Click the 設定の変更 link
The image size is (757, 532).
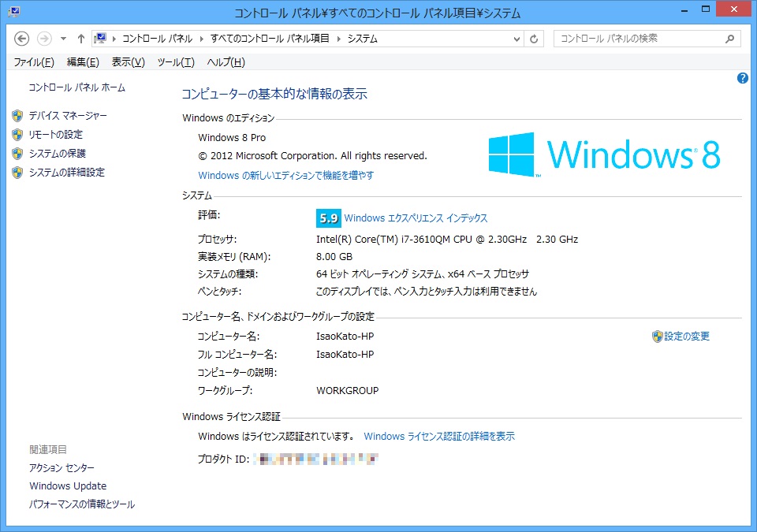tap(686, 337)
